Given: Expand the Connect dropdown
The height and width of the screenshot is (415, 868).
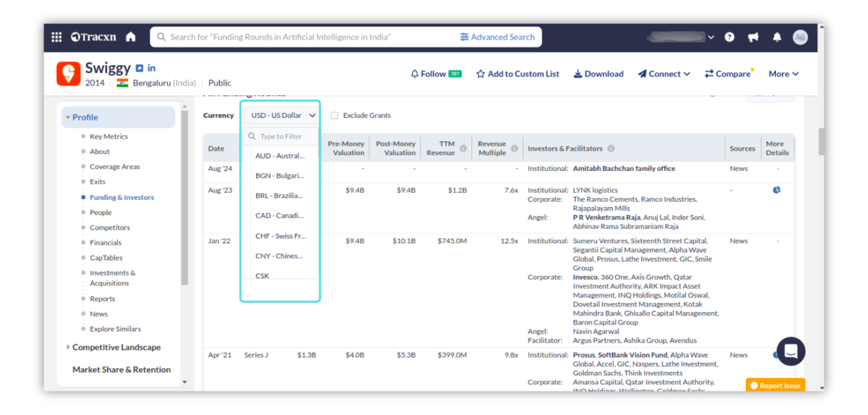Looking at the screenshot, I should pos(664,74).
